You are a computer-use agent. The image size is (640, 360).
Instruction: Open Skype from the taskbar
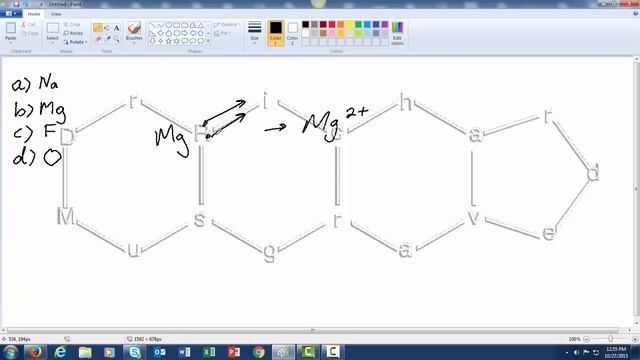pyautogui.click(x=135, y=352)
